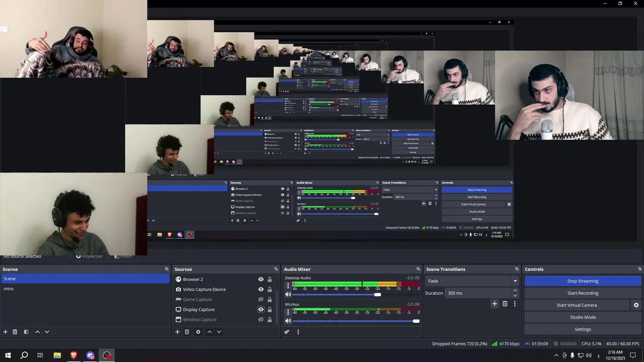Hide the Browser 2 source
The image size is (644, 362).
click(x=261, y=280)
